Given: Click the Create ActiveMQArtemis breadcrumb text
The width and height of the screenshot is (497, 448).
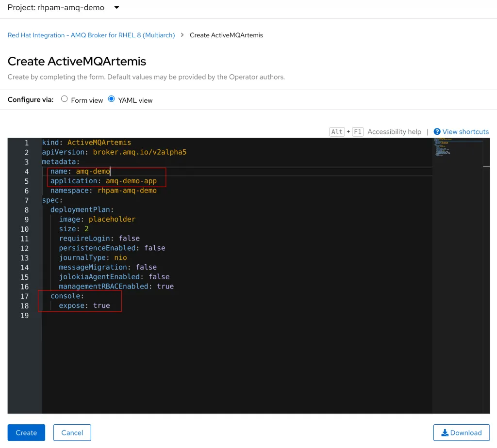Looking at the screenshot, I should coord(226,35).
